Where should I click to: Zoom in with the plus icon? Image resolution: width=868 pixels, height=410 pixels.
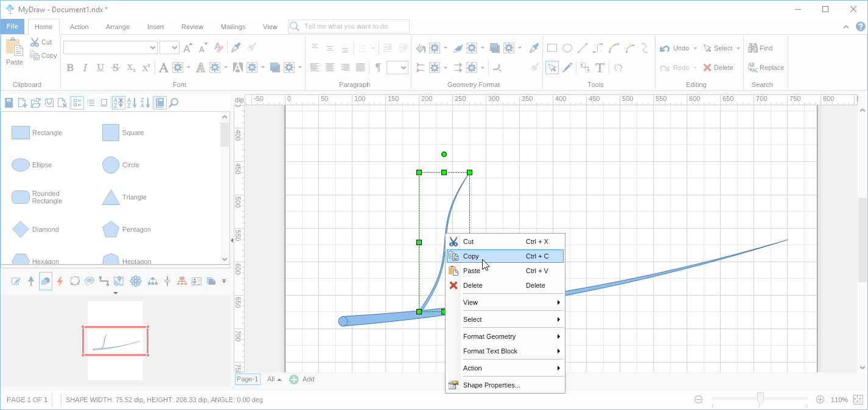click(820, 400)
